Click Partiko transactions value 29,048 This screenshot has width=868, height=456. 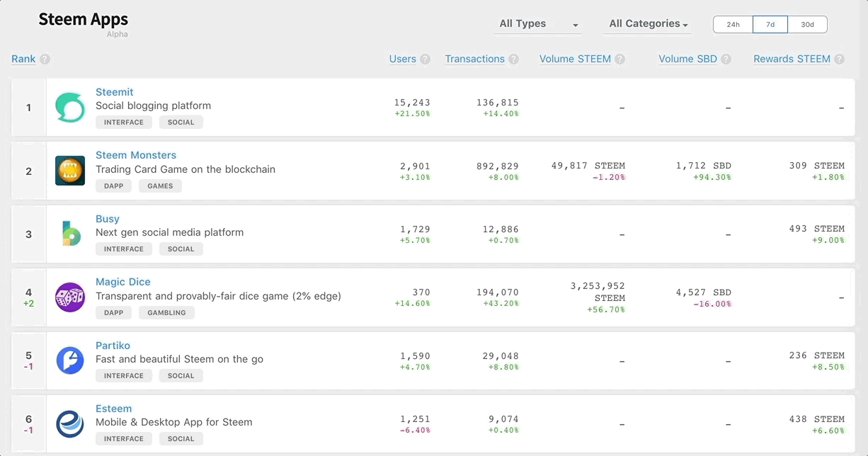501,356
